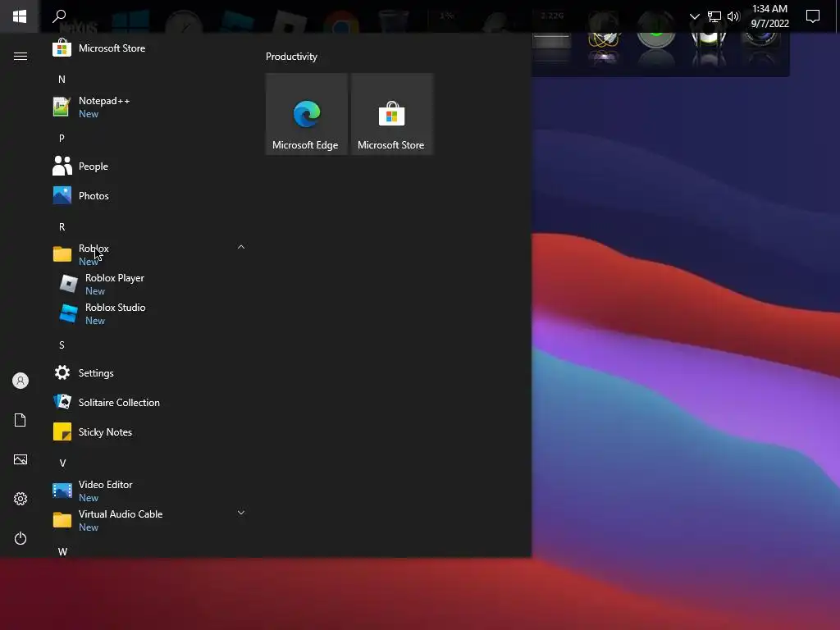Click the Microsoft Store tile

pos(391,114)
